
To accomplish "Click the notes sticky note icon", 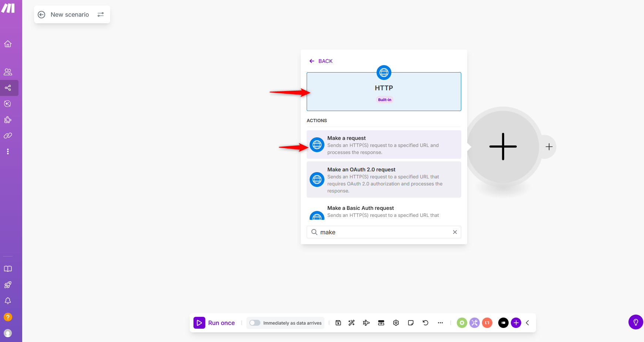I will pos(411,323).
